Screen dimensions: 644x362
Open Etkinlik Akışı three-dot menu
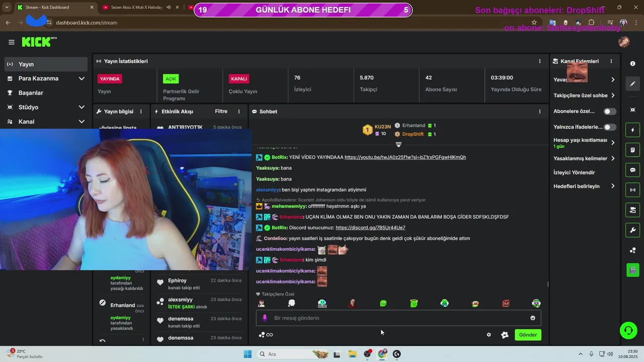point(239,112)
